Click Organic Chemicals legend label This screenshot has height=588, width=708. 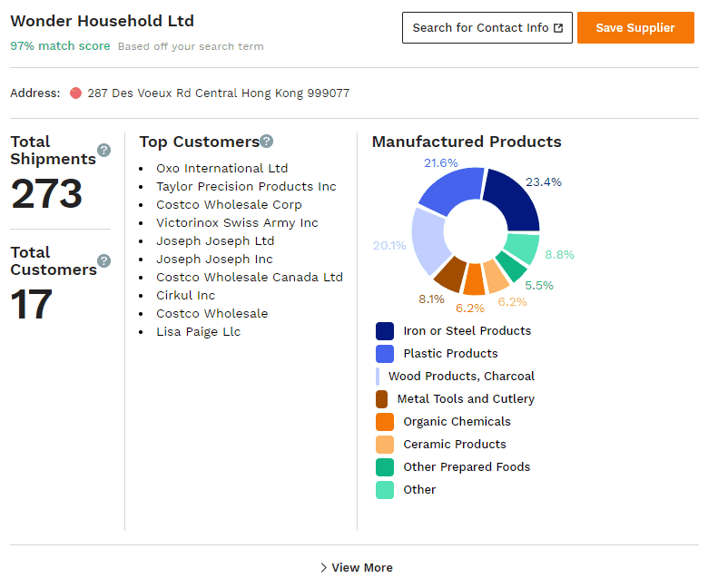tap(457, 421)
